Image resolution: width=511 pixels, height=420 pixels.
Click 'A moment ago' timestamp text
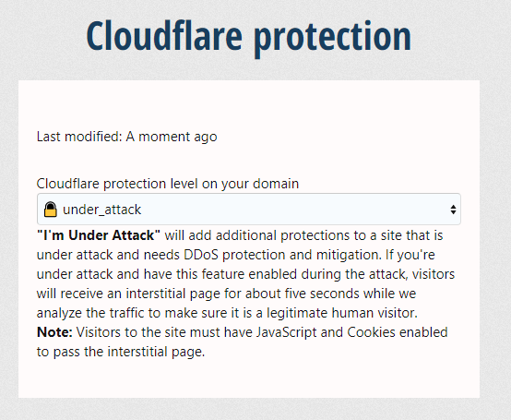pyautogui.click(x=172, y=137)
